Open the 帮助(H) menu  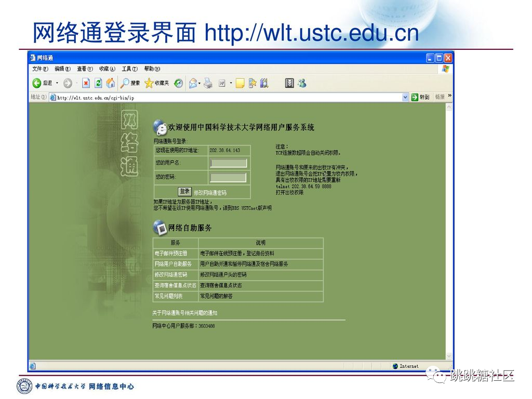click(x=152, y=69)
